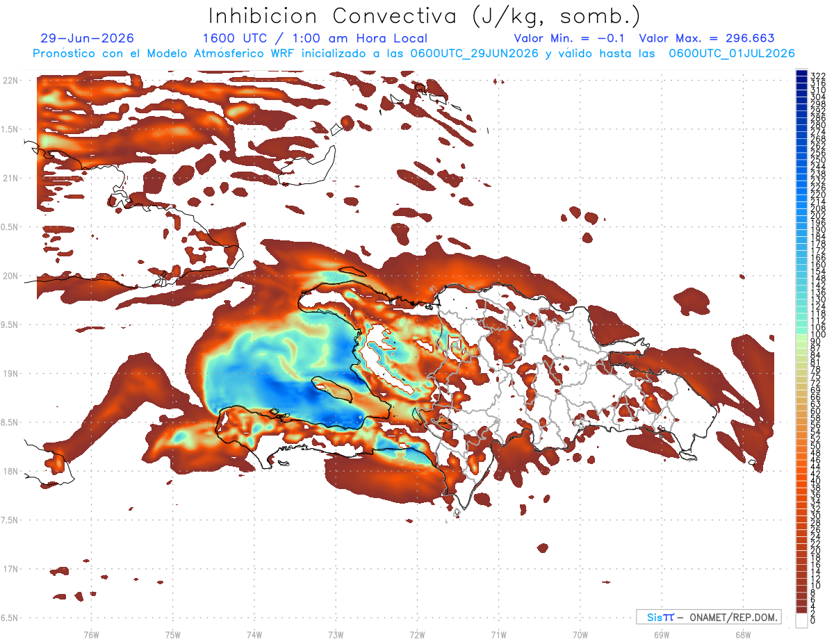The height and width of the screenshot is (644, 834).
Task: Click the 100 value on the color scale
Action: pyautogui.click(x=818, y=335)
